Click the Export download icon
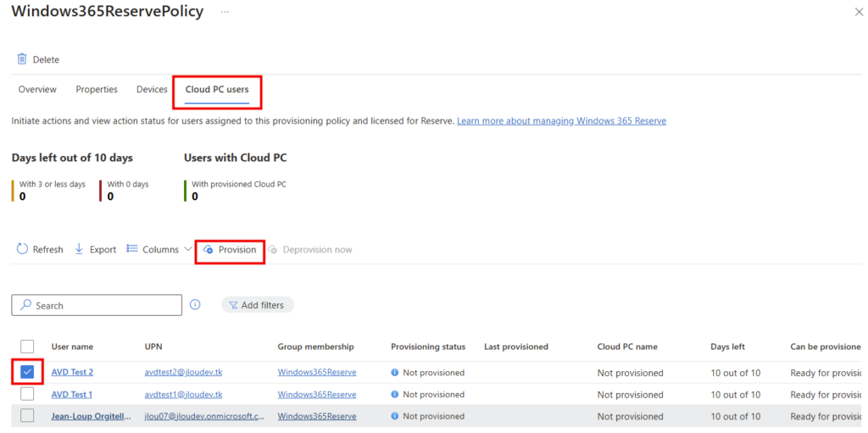Viewport: 868px width, 433px height. tap(79, 249)
